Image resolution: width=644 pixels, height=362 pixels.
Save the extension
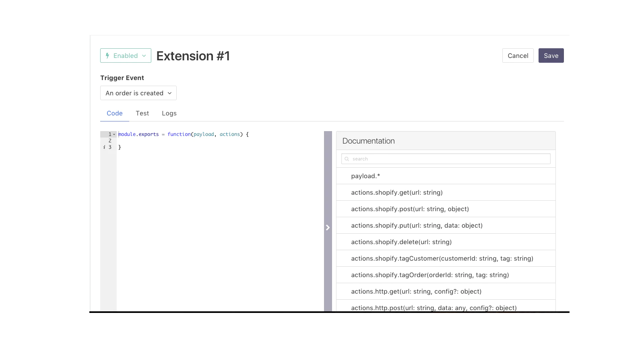pyautogui.click(x=551, y=56)
